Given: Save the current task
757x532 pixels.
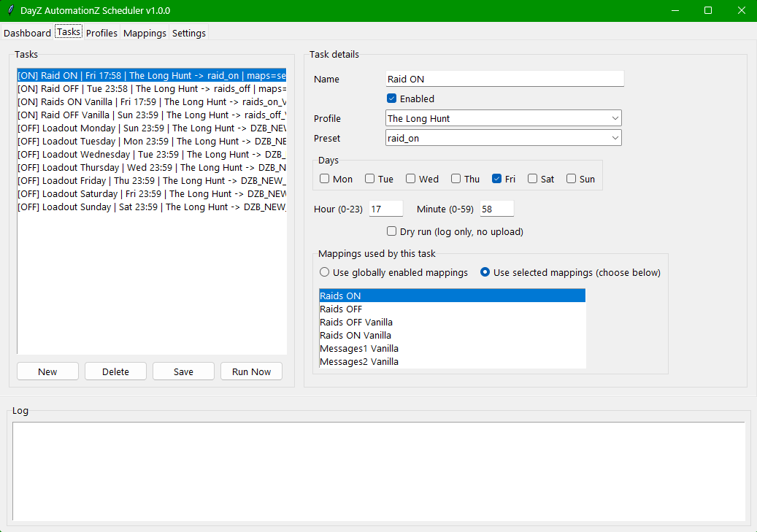Looking at the screenshot, I should (183, 371).
